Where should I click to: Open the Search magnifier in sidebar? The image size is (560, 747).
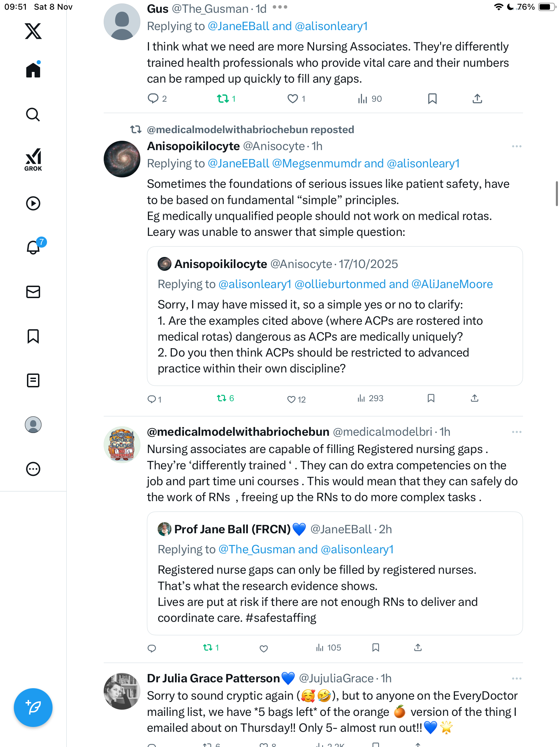click(33, 114)
